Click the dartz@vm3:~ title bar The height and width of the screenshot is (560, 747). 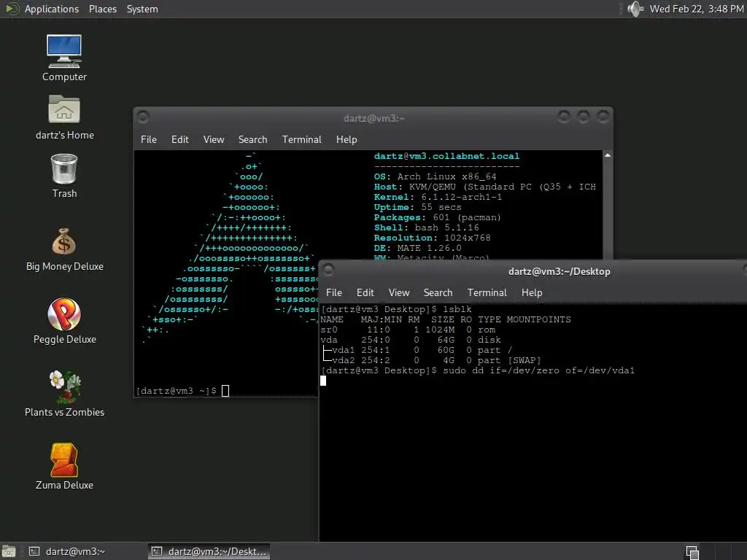tap(374, 118)
